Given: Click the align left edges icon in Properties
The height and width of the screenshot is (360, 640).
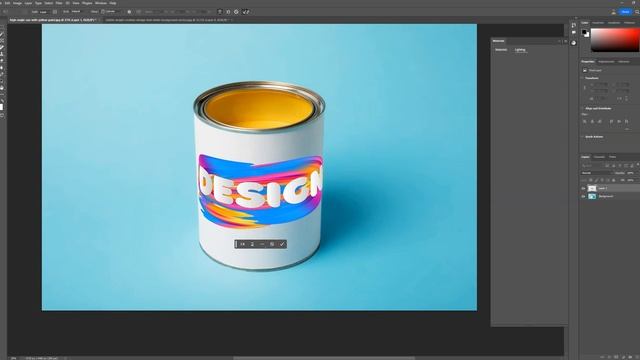Looking at the screenshot, I should (584, 122).
